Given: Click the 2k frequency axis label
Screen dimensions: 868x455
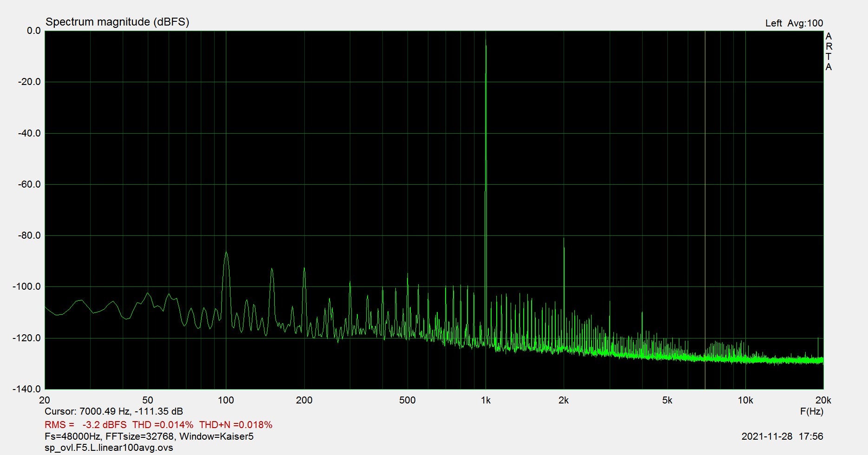Looking at the screenshot, I should [564, 400].
